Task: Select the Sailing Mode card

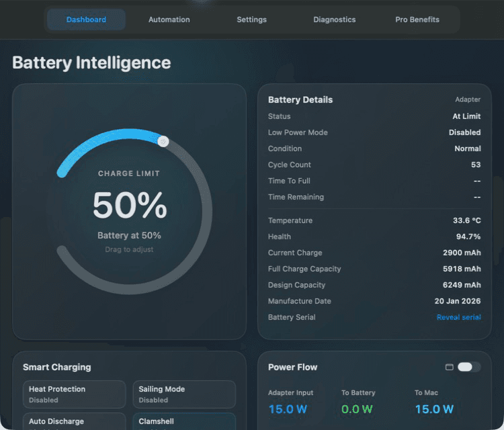Action: (x=184, y=394)
